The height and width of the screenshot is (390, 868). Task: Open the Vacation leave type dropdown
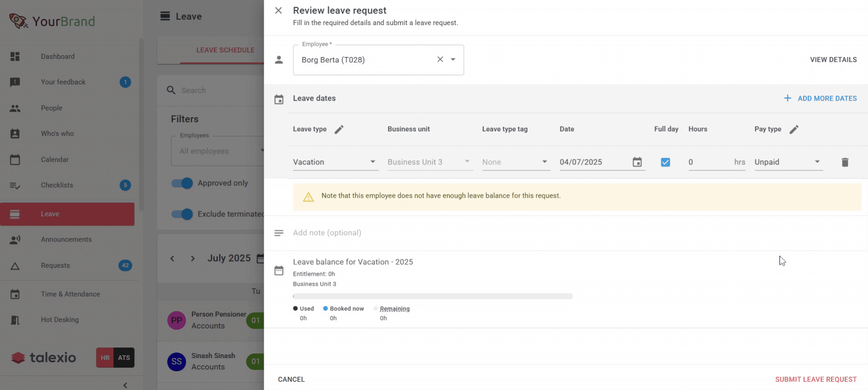tap(335, 162)
